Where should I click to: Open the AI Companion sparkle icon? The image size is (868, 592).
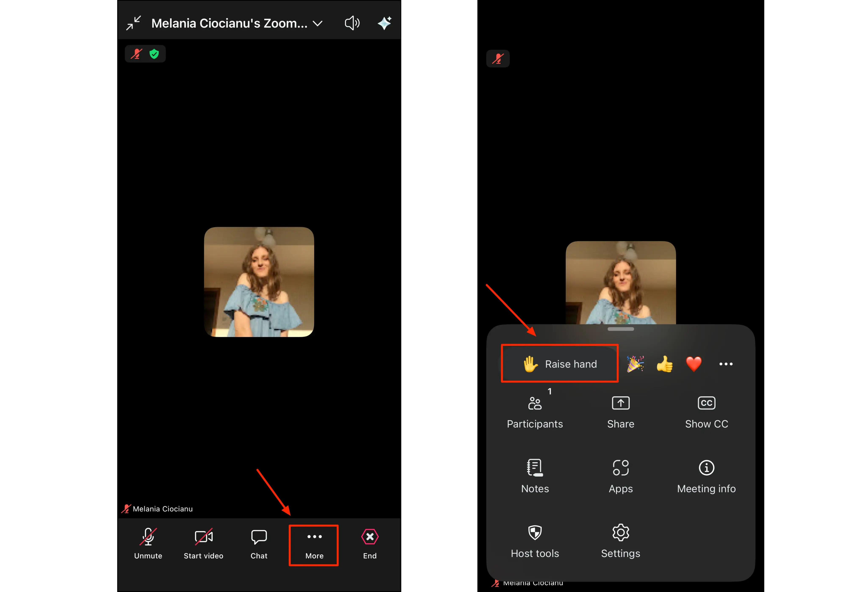384,23
